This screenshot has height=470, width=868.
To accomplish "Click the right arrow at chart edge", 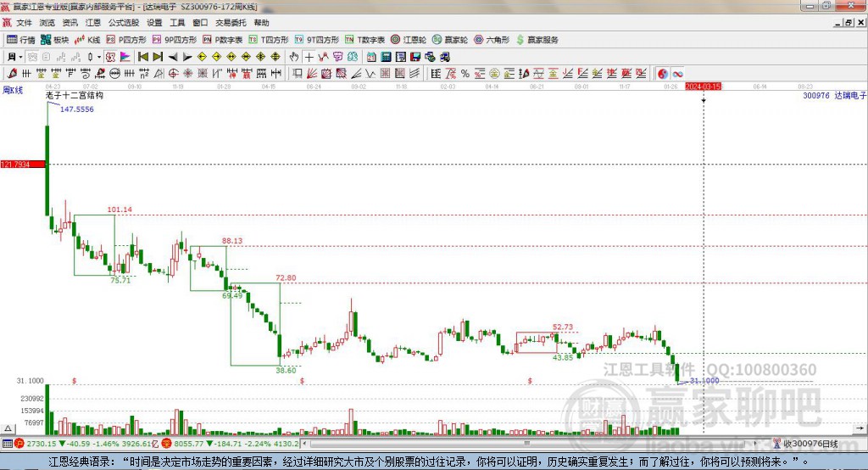I will click(x=860, y=428).
